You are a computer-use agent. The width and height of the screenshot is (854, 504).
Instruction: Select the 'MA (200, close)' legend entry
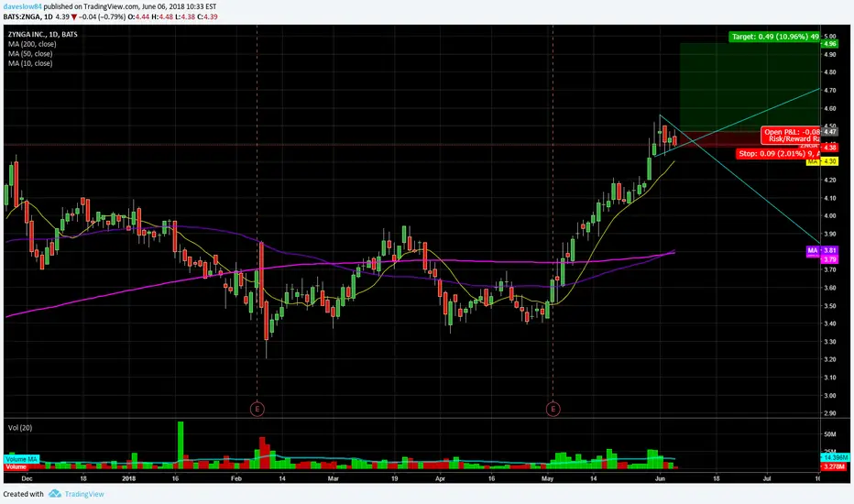click(x=32, y=44)
